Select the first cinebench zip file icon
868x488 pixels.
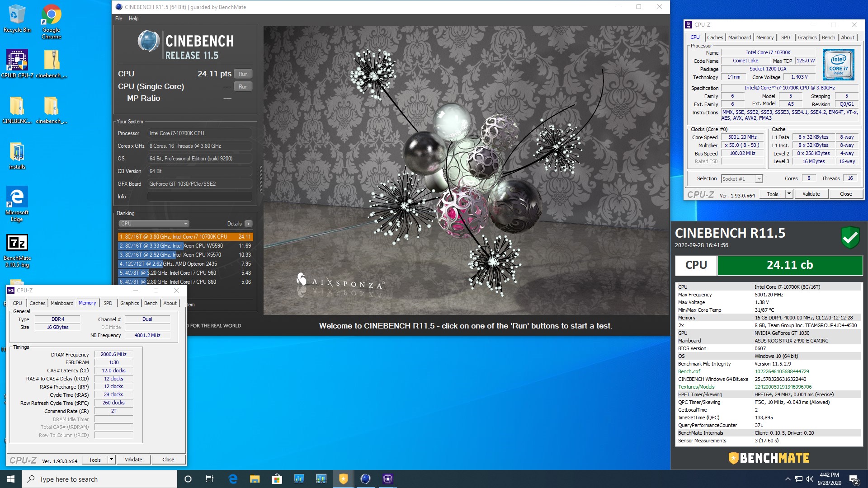click(51, 63)
